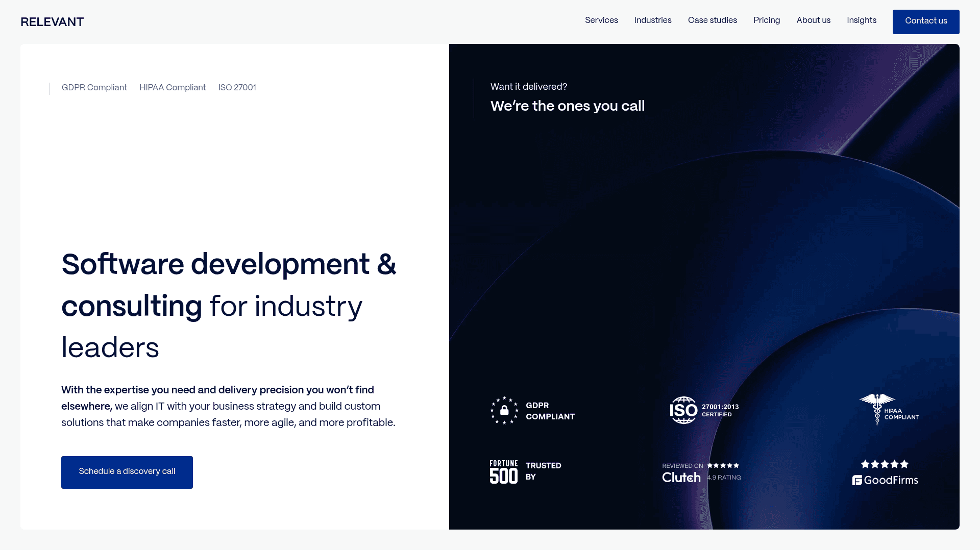The width and height of the screenshot is (980, 551).
Task: Select the GDPR Compliant text link
Action: click(94, 88)
